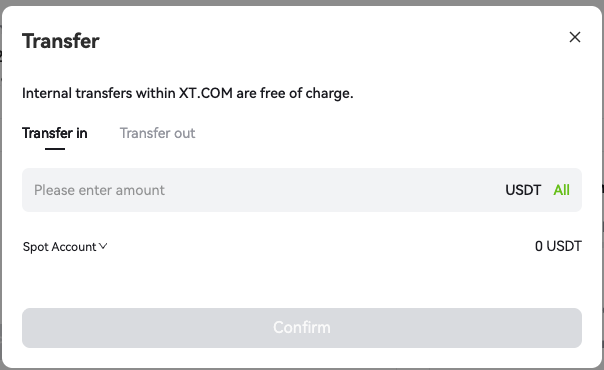Click the Transfer dialog heading
Viewport: 604px width, 370px height.
coord(61,41)
